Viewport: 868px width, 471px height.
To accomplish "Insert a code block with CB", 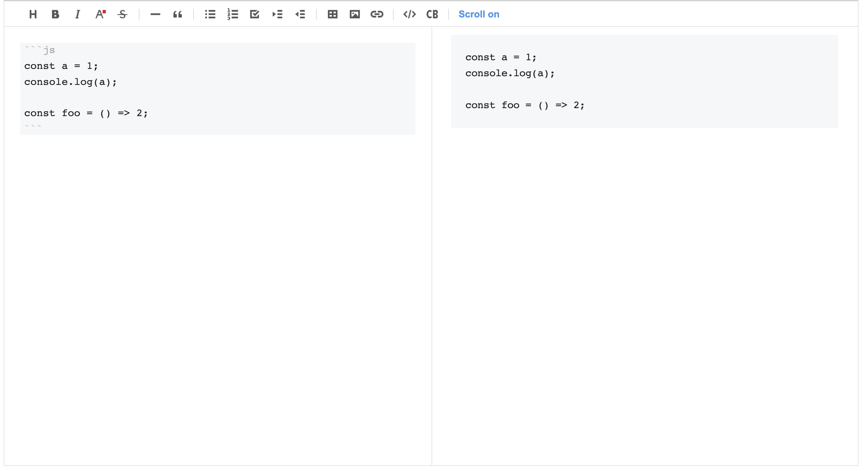I will click(432, 15).
